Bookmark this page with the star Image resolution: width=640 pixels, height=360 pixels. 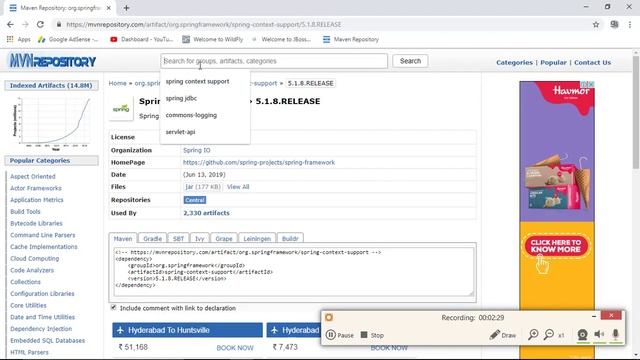596,24
